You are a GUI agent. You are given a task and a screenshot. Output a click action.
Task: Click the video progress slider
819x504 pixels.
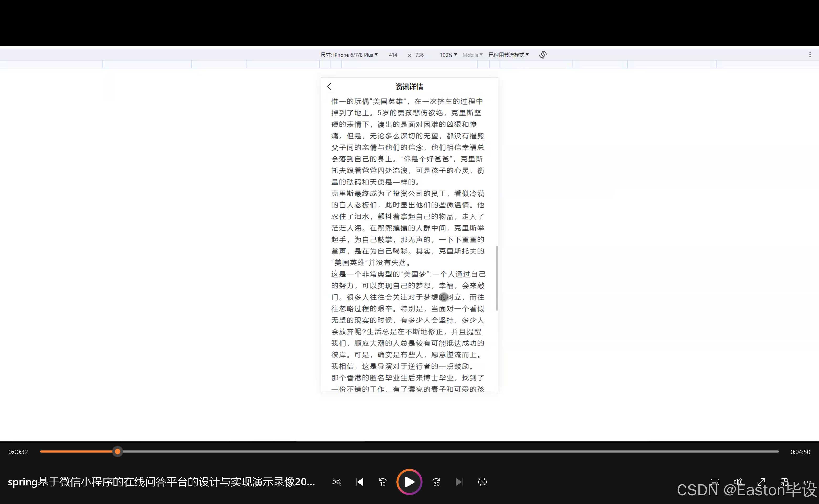pos(117,452)
